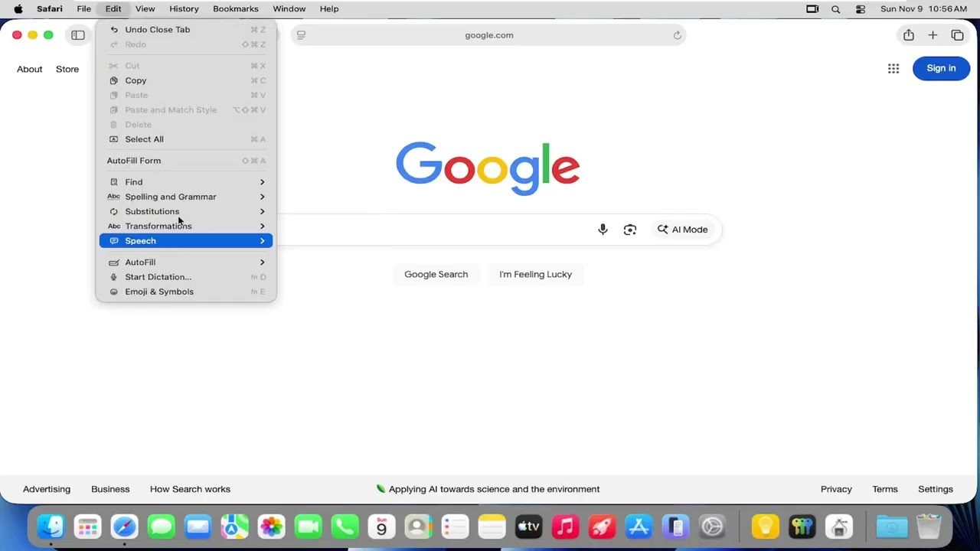Expand the Find submenu

pos(186,182)
